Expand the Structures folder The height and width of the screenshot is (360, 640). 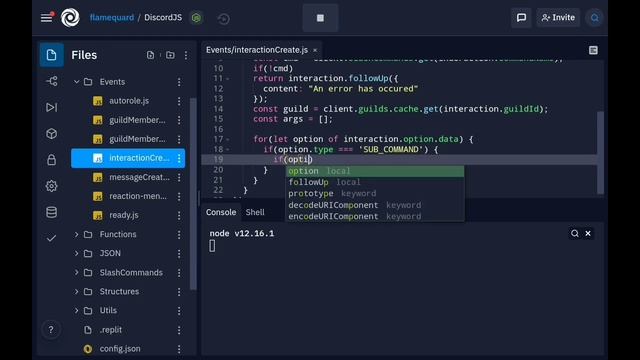pos(76,291)
